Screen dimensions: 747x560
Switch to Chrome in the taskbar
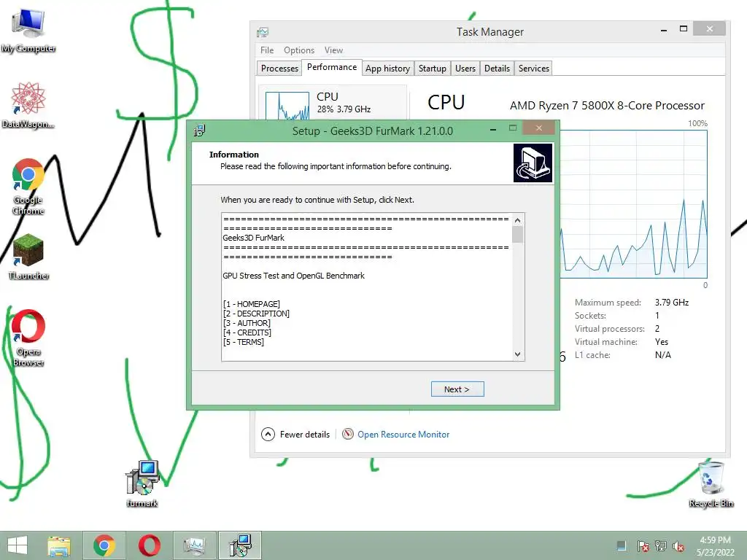[104, 545]
